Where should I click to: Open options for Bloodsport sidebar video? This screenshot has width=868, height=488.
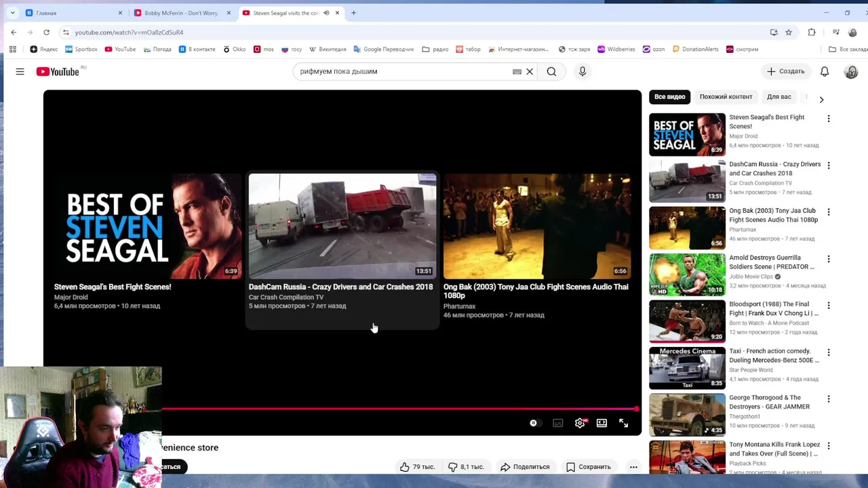(828, 306)
